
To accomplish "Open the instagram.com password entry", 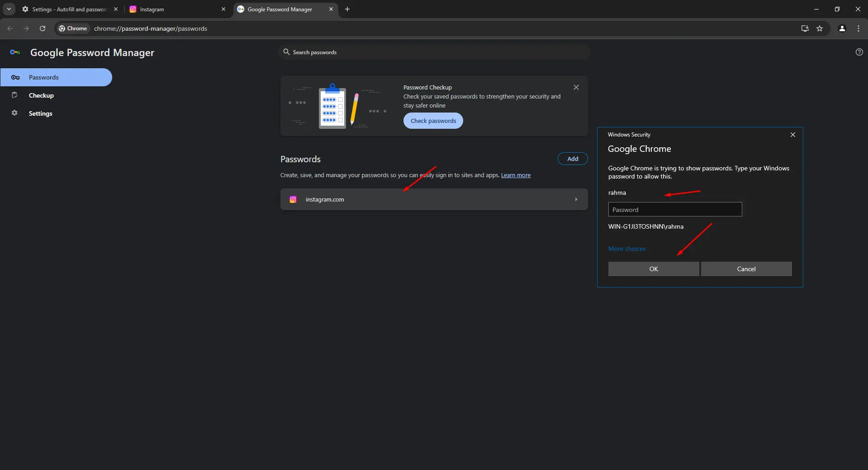I will (434, 199).
